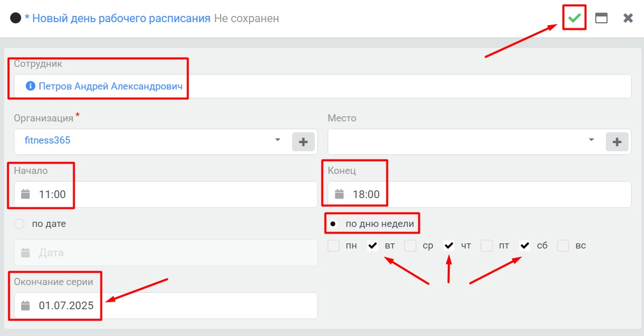Click the "Не сохранен" status text
644x336 pixels.
point(246,18)
